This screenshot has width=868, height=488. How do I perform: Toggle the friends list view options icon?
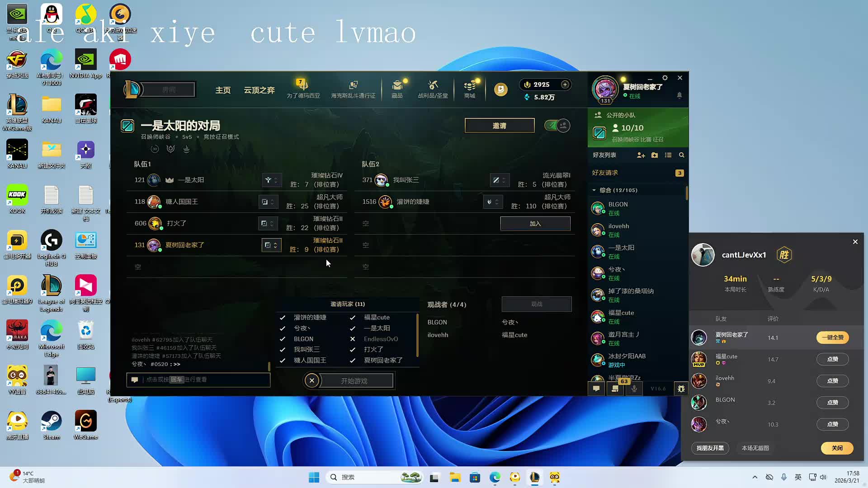pos(668,155)
